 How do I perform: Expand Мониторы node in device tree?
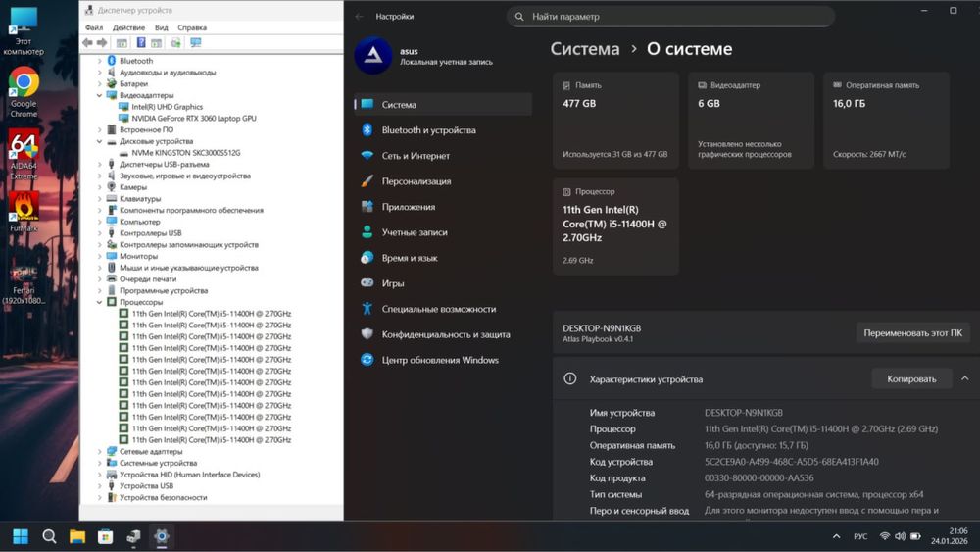point(99,256)
